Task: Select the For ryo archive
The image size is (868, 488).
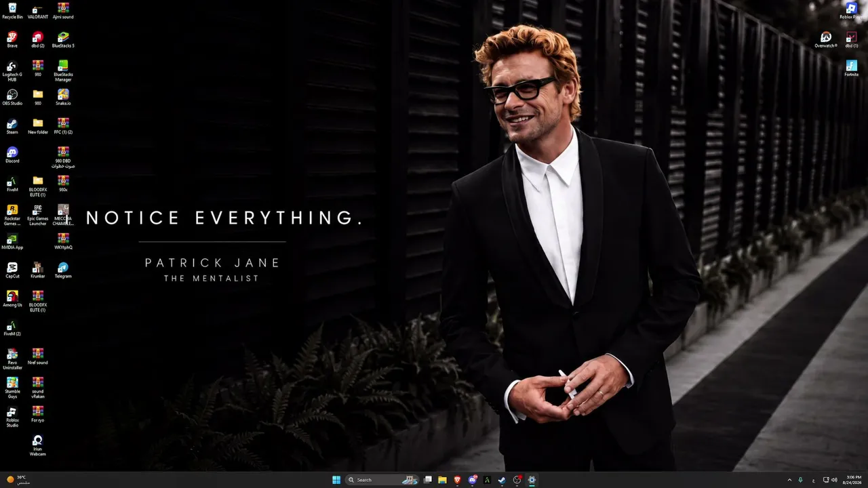Action: [x=38, y=414]
